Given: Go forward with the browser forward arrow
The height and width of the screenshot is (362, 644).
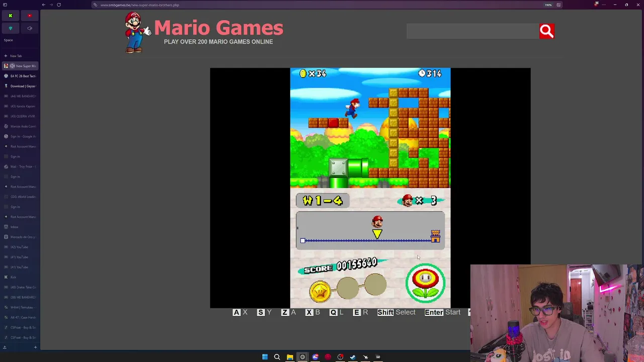Looking at the screenshot, I should click(51, 5).
